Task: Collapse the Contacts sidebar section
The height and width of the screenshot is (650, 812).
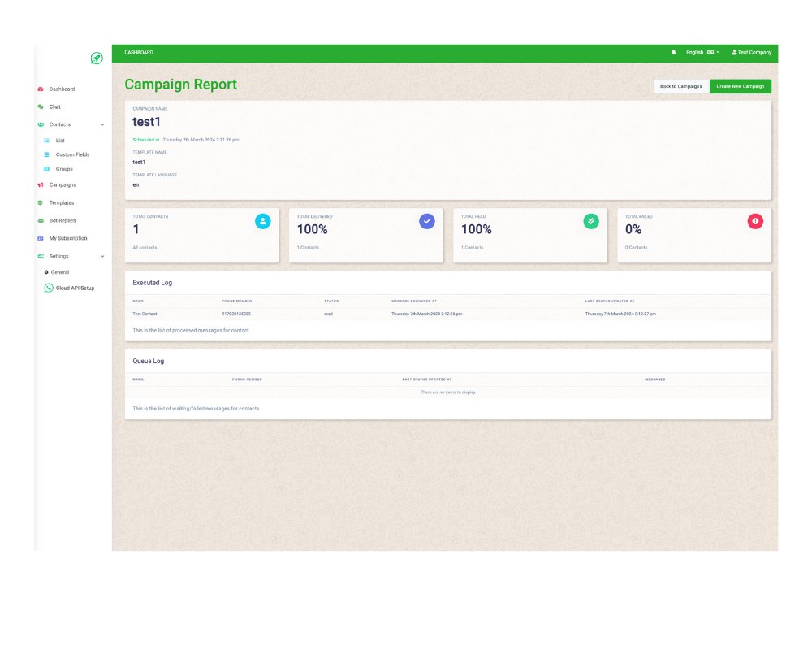Action: point(102,125)
